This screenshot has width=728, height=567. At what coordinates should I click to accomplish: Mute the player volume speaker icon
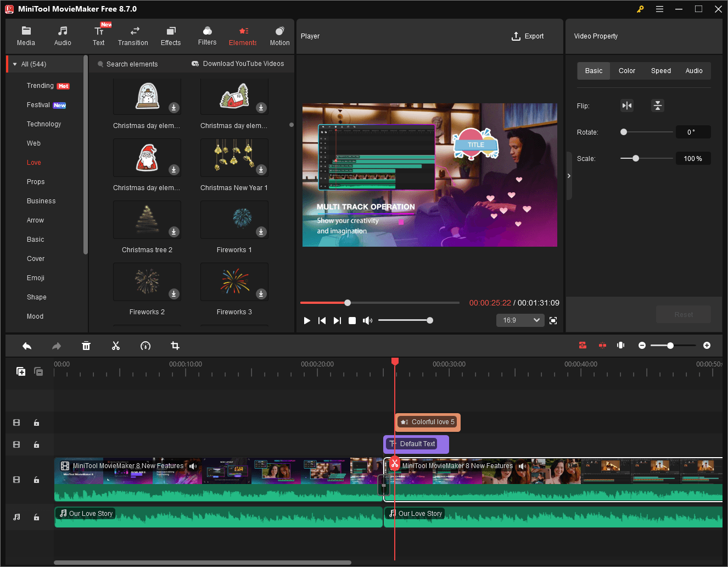point(367,320)
